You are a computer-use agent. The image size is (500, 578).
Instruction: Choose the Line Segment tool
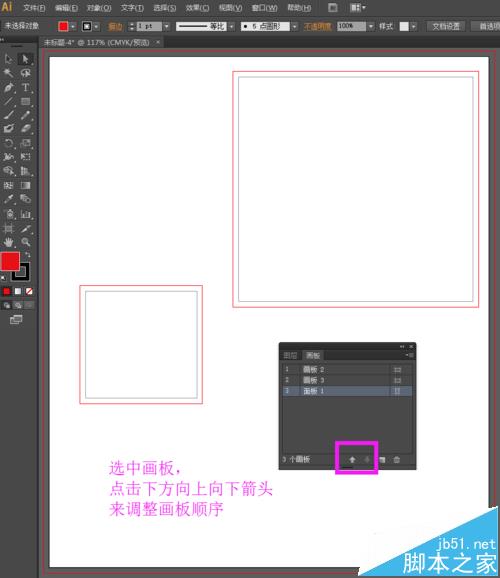click(x=8, y=101)
